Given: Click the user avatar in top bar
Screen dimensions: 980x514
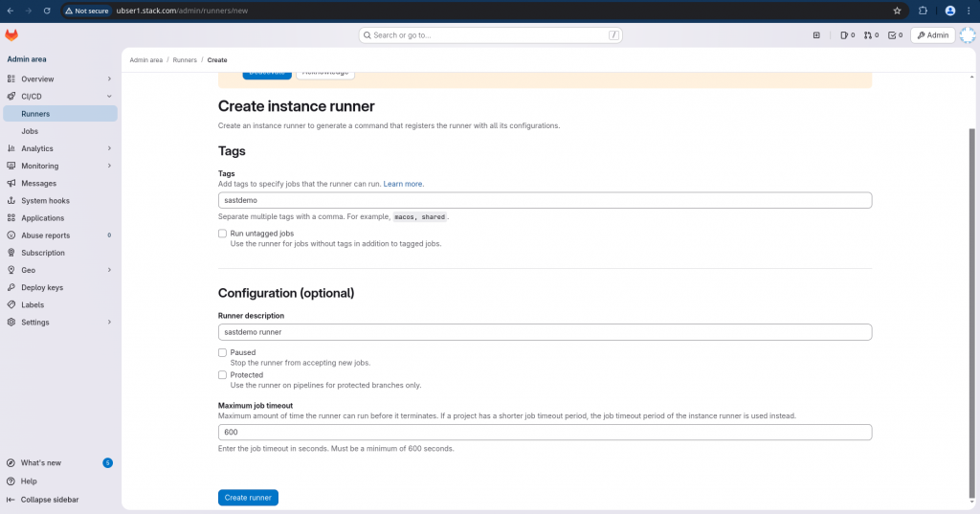Looking at the screenshot, I should click(968, 35).
